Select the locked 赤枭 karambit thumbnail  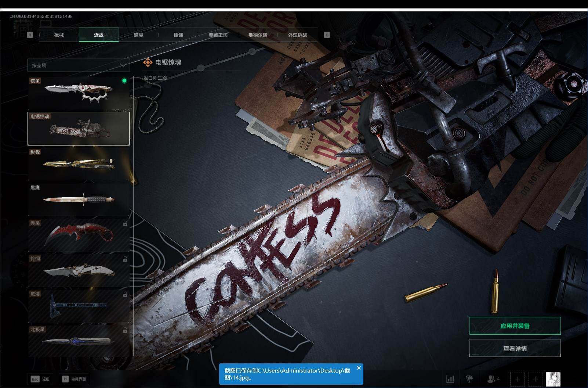[79, 235]
